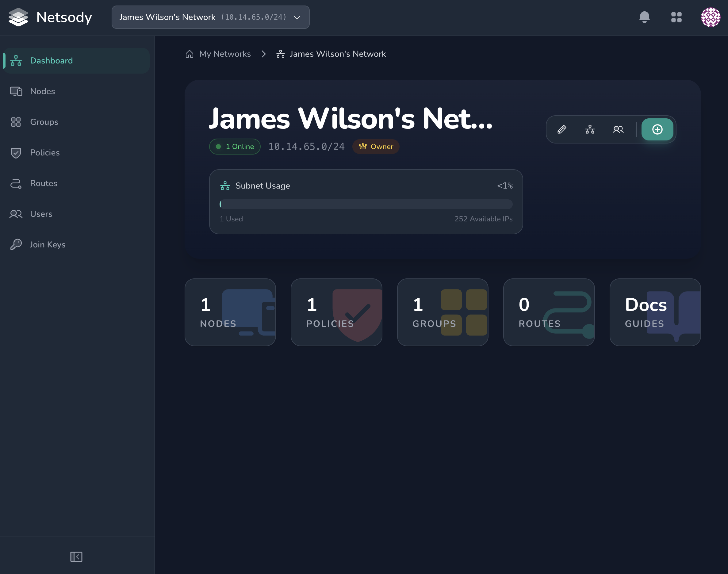
Task: Click the James Wilson's Net... heading
Action: coord(351,119)
